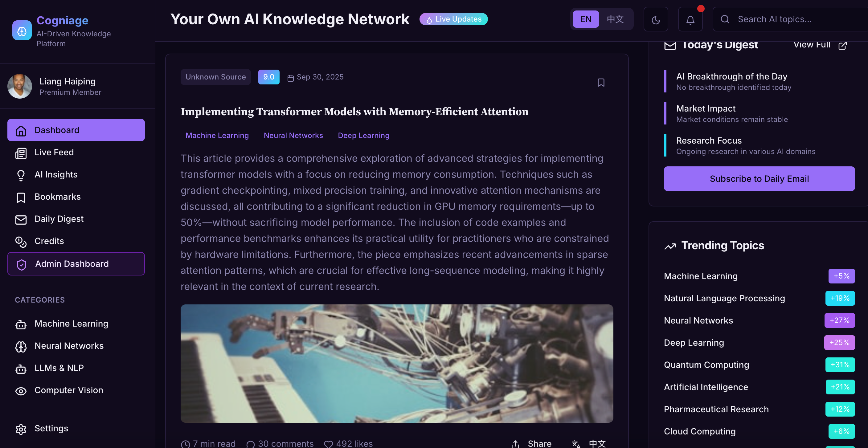Viewport: 868px width, 448px height.
Task: Click Subscribe to Daily Email button
Action: tap(759, 178)
